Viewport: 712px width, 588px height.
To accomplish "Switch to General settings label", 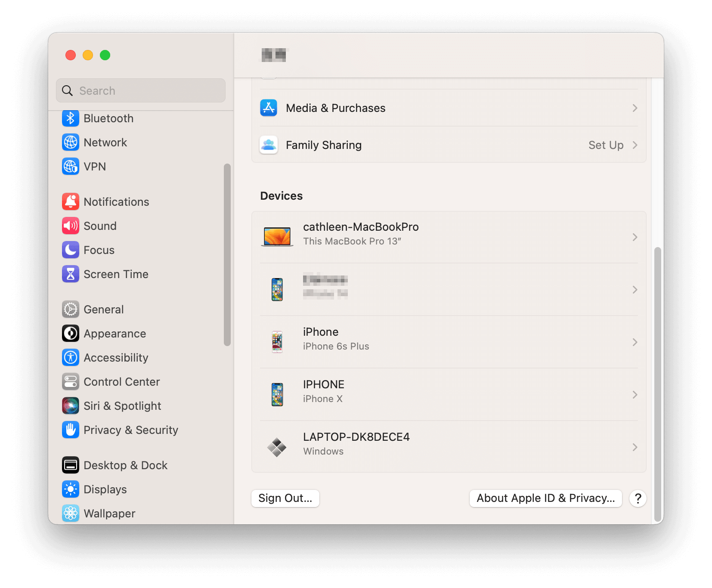I will pos(104,309).
